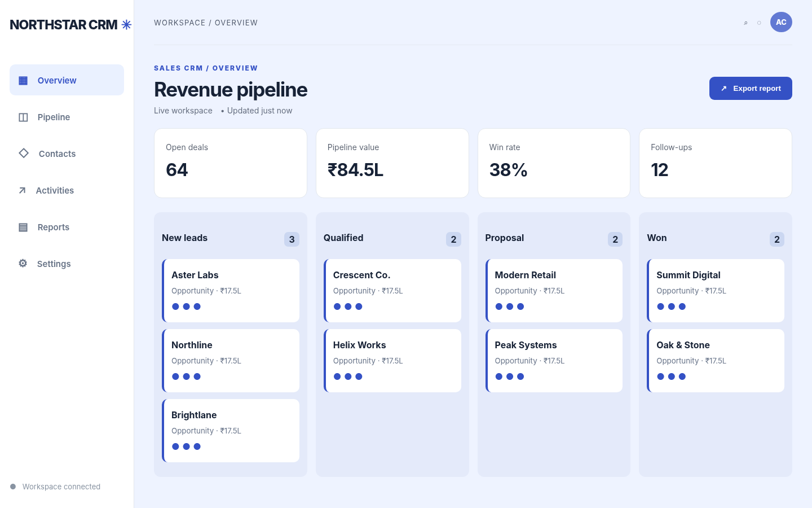Click the WORKSPACE / OVERVIEW breadcrumb

[x=206, y=23]
